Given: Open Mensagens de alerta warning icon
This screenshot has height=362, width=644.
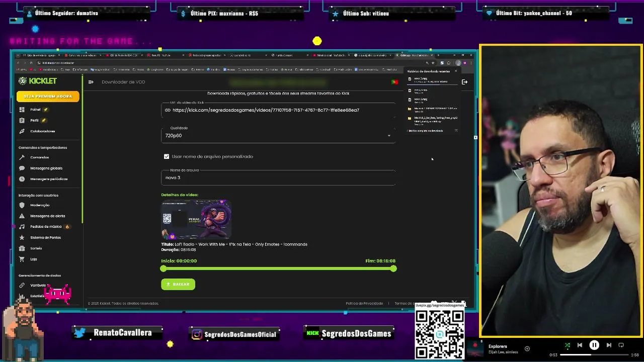Looking at the screenshot, I should click(x=22, y=216).
